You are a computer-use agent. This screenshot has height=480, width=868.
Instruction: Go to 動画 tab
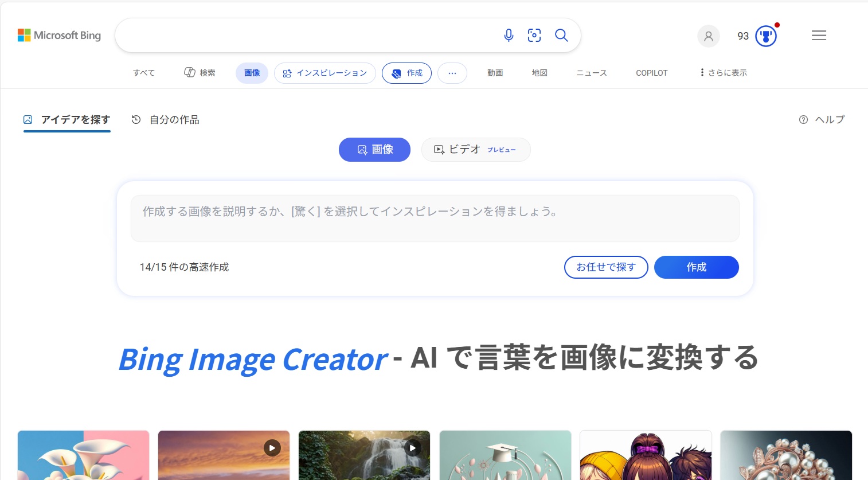click(495, 73)
